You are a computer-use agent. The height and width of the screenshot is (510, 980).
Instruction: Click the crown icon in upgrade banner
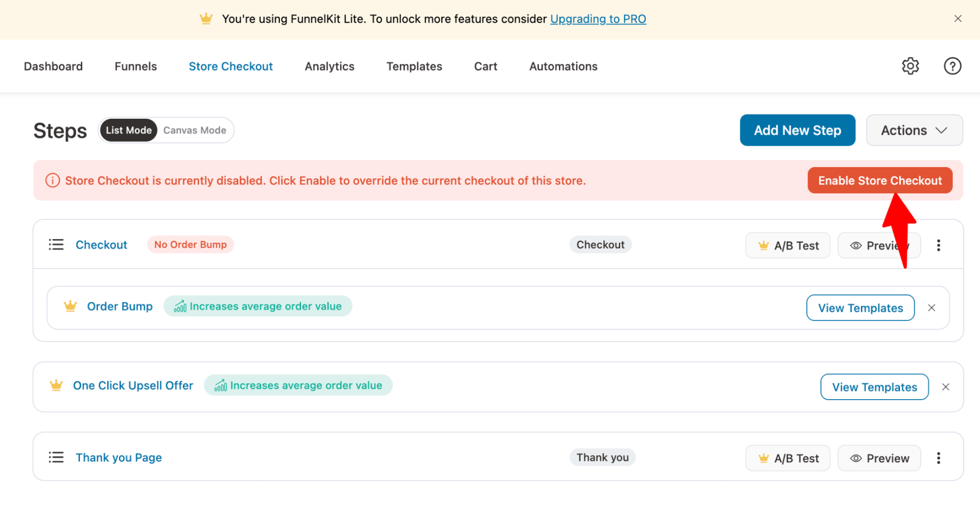[206, 19]
